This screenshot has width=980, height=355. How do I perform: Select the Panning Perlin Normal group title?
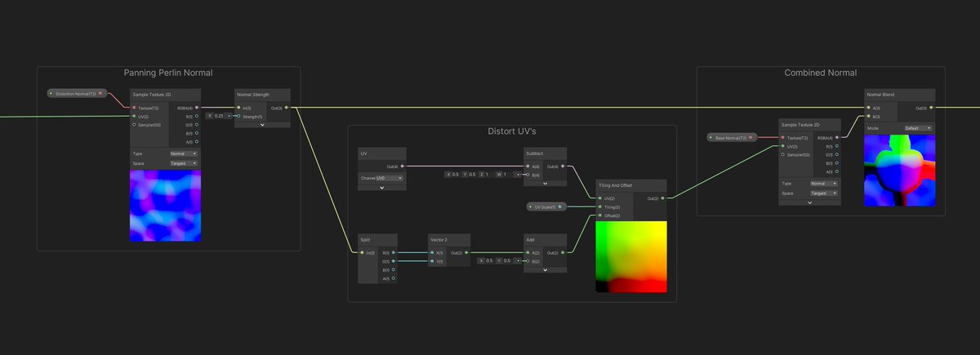tap(168, 73)
